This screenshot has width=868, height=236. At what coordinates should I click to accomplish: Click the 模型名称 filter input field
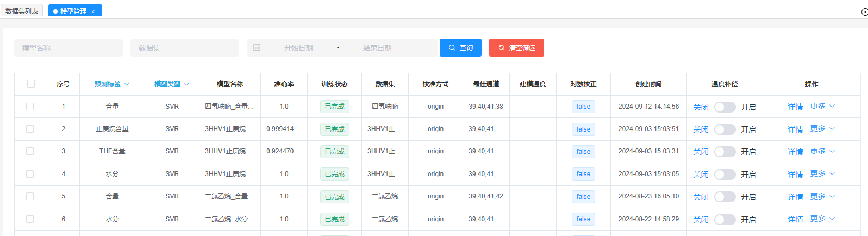[x=68, y=48]
